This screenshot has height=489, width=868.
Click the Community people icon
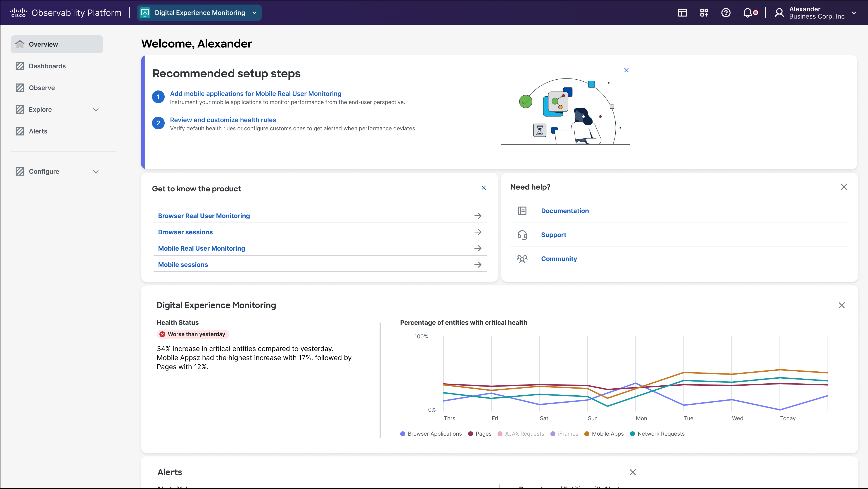[522, 259]
